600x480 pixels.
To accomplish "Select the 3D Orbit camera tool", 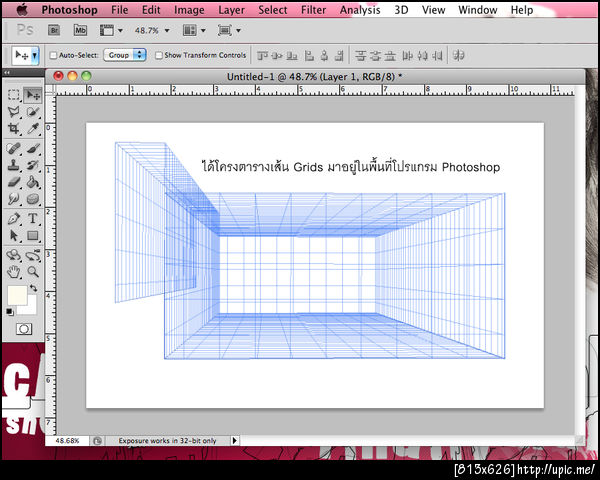I will click(33, 255).
